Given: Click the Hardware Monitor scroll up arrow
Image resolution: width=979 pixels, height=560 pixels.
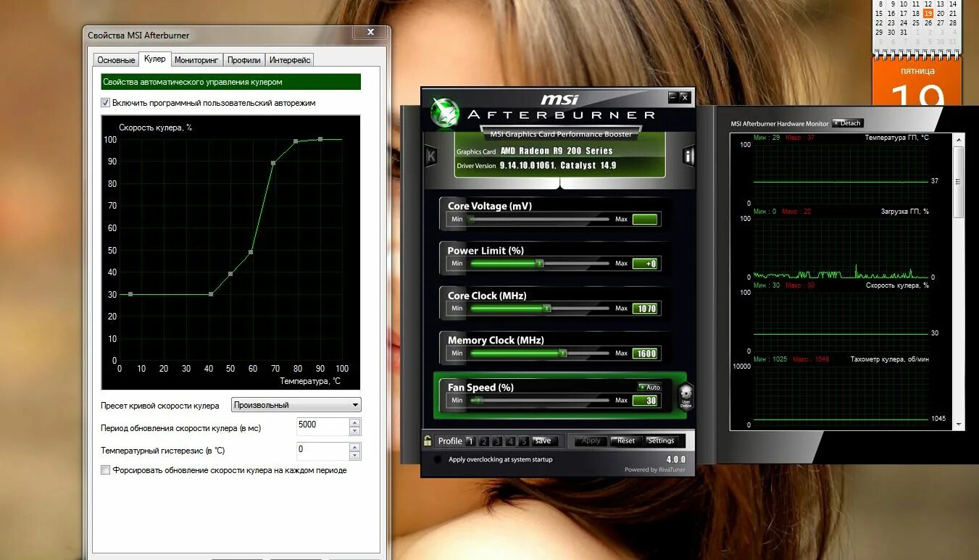Looking at the screenshot, I should coord(959,138).
